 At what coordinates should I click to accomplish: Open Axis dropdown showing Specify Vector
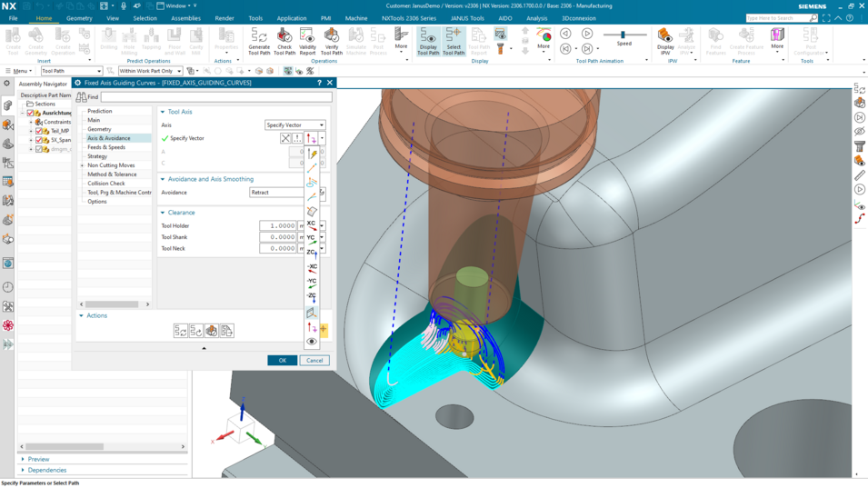click(x=294, y=125)
